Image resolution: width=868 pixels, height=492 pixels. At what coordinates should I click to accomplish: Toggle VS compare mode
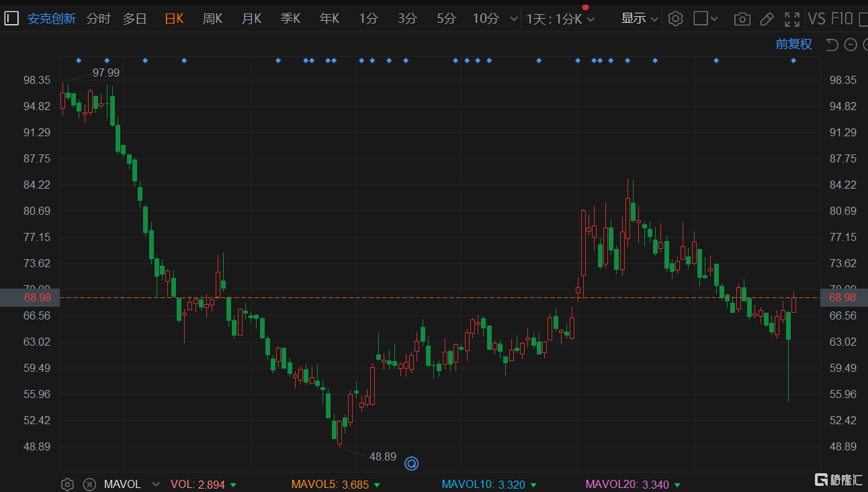point(816,19)
